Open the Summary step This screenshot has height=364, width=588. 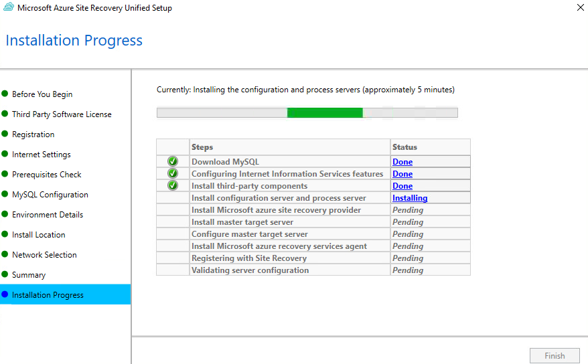[x=29, y=275]
